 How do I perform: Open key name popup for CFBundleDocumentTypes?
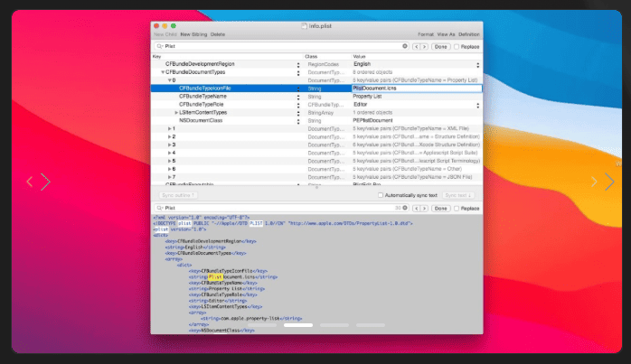pyautogui.click(x=298, y=73)
